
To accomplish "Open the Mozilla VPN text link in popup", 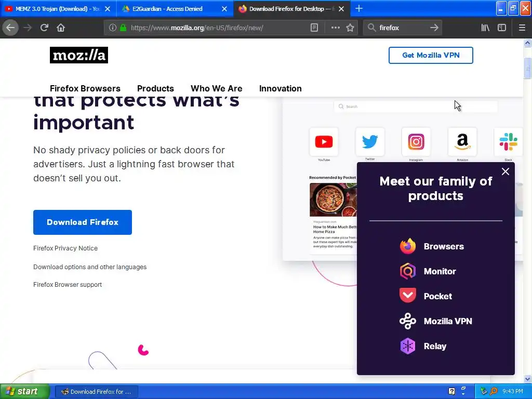I will coord(448,321).
